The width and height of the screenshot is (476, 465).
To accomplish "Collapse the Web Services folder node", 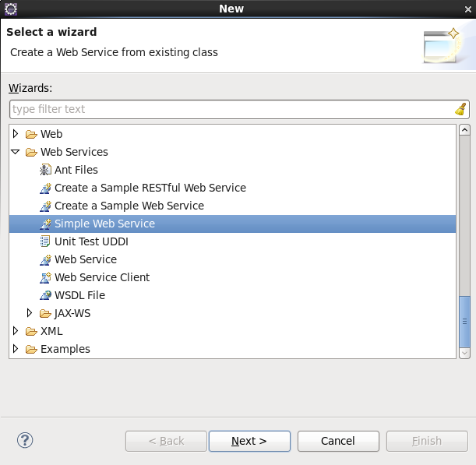I will click(15, 152).
